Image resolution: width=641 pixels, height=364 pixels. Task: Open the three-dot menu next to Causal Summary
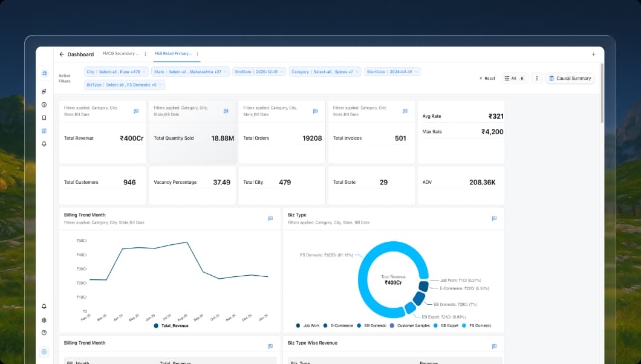coord(536,78)
